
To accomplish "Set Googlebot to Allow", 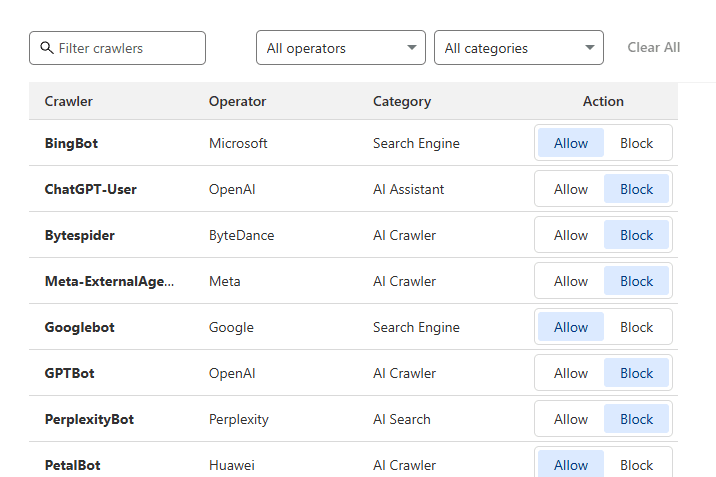I will [x=571, y=327].
